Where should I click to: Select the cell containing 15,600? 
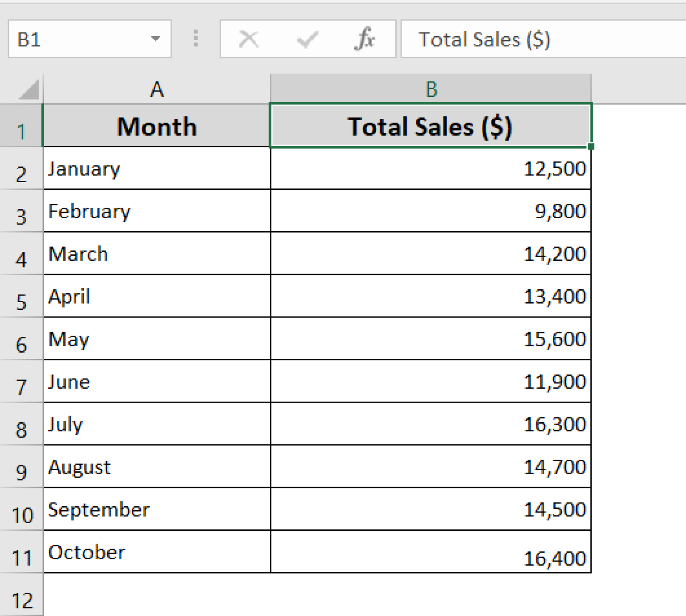(x=430, y=339)
